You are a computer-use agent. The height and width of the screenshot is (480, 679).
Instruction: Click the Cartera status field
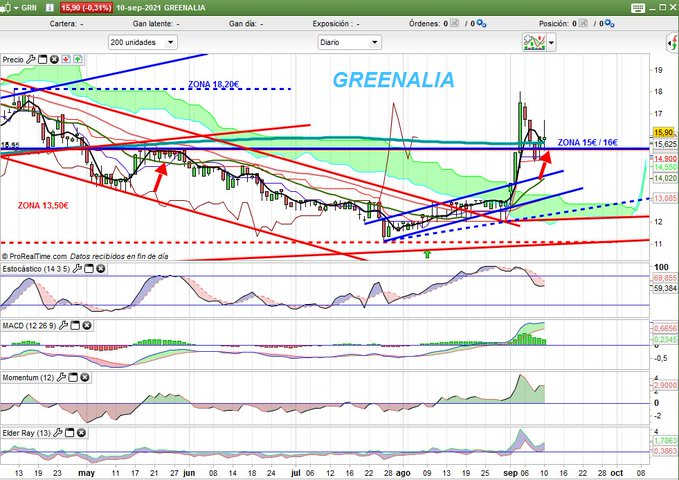point(67,24)
